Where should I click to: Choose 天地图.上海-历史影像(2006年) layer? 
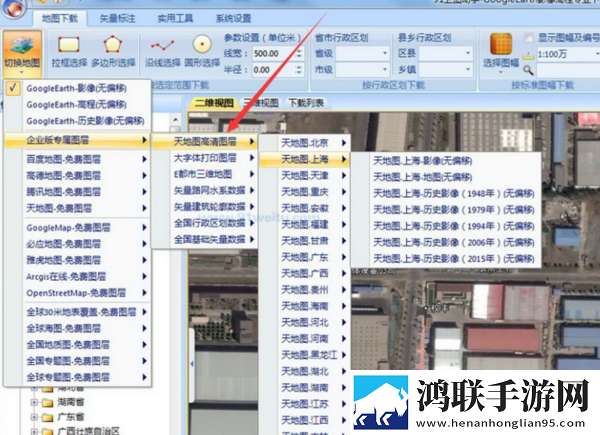click(446, 242)
